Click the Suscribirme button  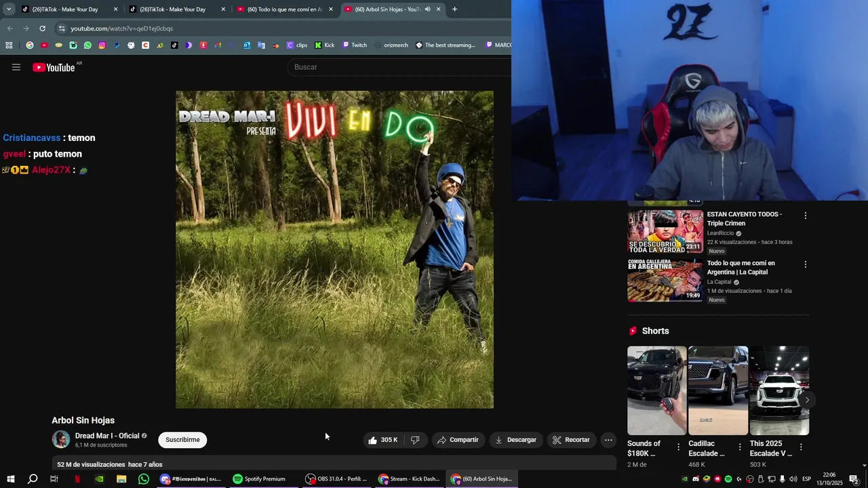(x=182, y=440)
